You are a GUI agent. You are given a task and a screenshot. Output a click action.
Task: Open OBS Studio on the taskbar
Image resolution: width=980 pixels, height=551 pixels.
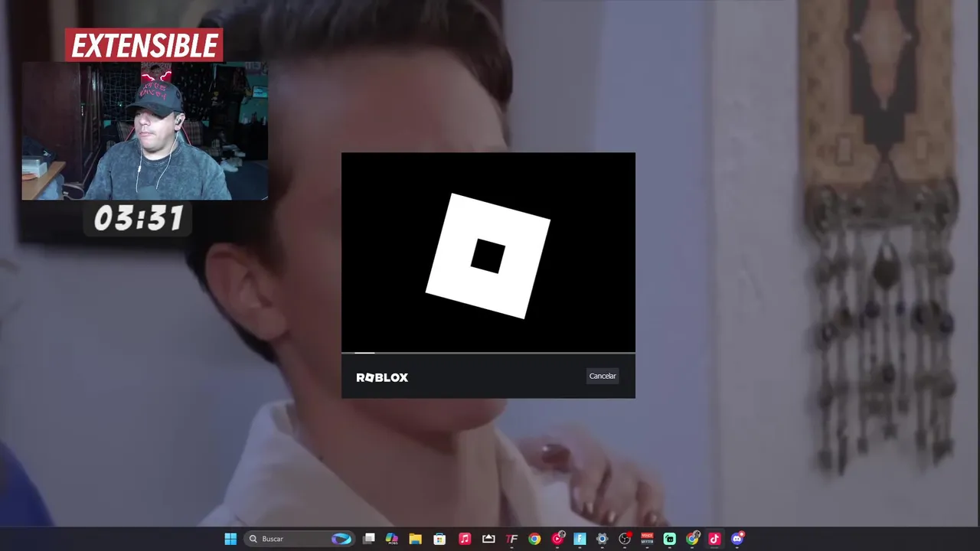(625, 539)
